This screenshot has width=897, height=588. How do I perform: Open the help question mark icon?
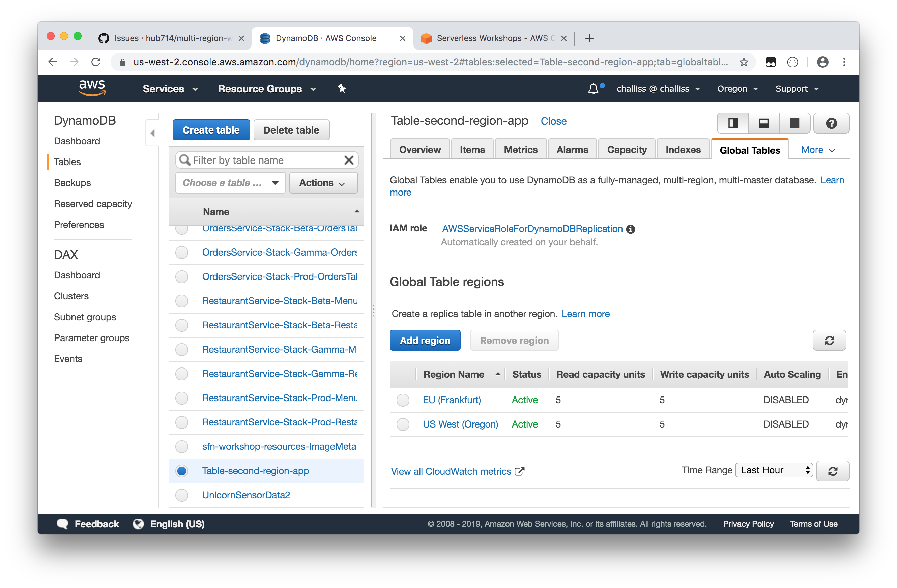click(831, 123)
